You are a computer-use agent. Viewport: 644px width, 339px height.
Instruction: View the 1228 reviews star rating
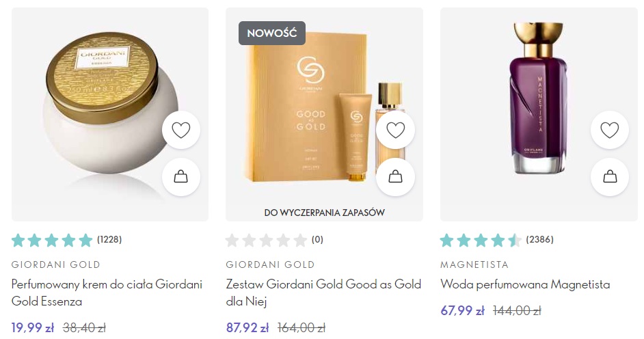coord(66,240)
